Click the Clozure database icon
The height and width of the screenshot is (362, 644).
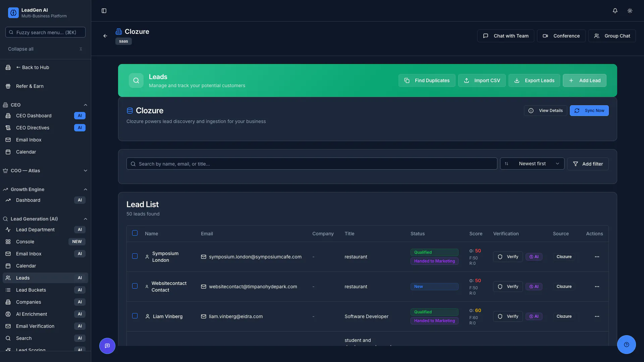[130, 111]
